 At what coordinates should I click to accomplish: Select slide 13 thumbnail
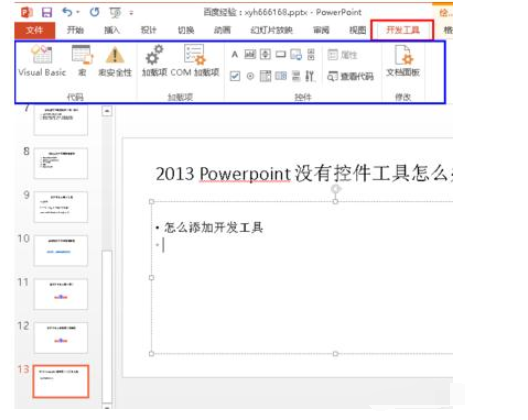(x=61, y=381)
